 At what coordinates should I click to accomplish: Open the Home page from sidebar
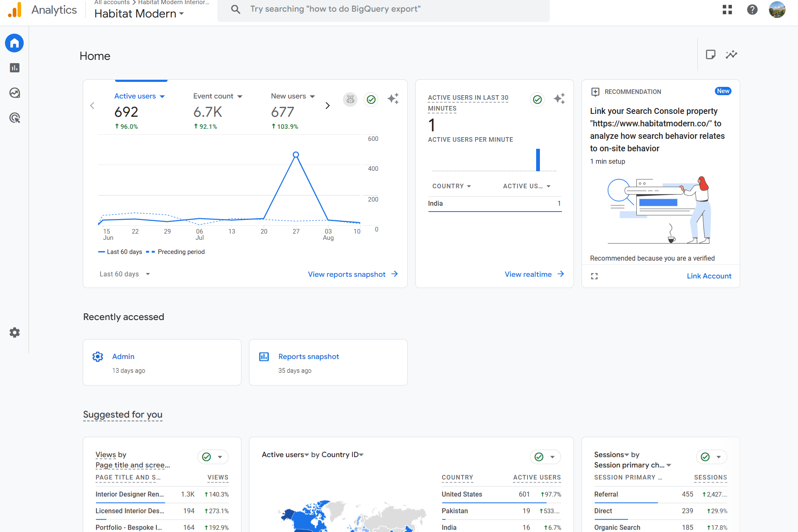pos(15,43)
